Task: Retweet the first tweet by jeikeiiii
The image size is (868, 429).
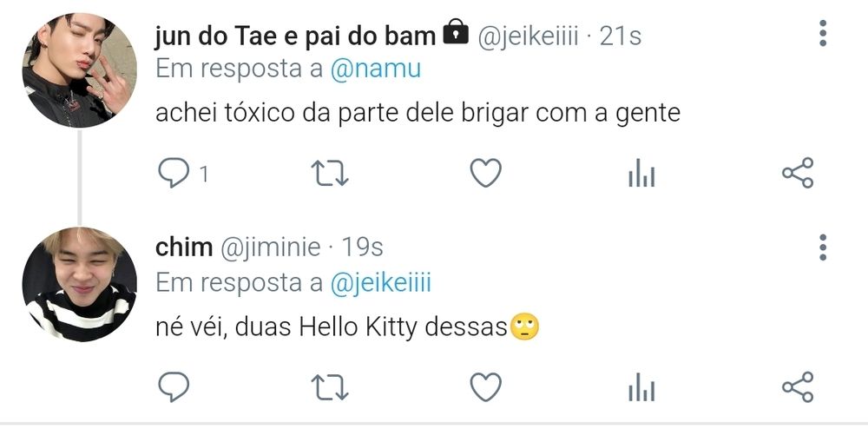Action: tap(329, 174)
